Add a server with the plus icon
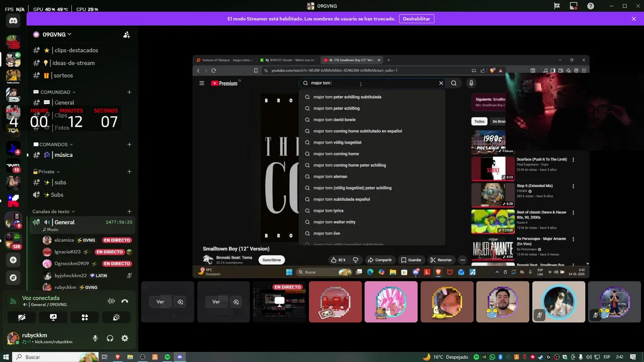The image size is (644, 362). click(x=13, y=260)
